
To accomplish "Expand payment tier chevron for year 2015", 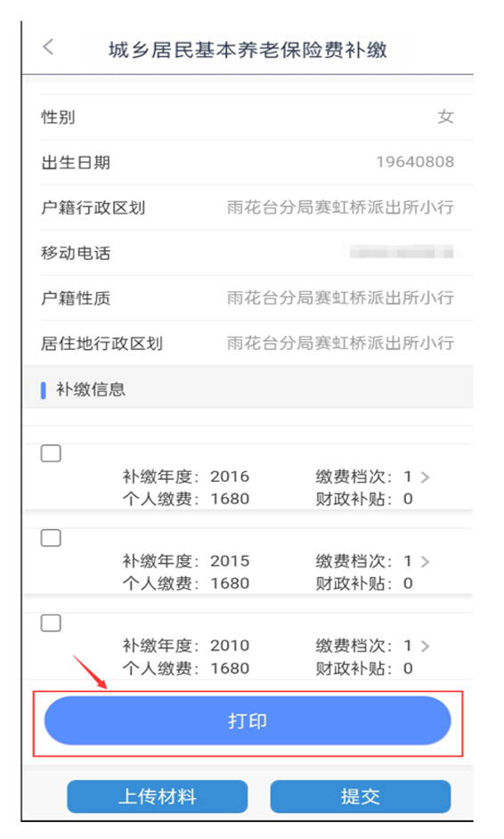I will 426,561.
